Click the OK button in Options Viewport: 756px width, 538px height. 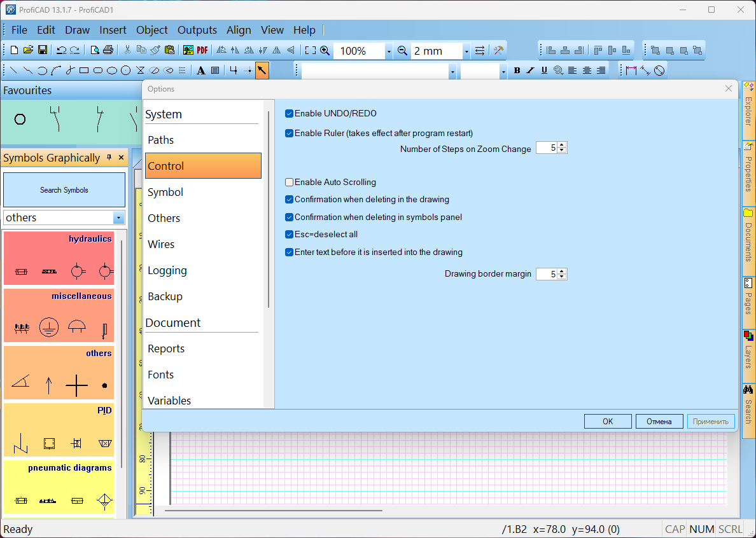click(x=608, y=421)
